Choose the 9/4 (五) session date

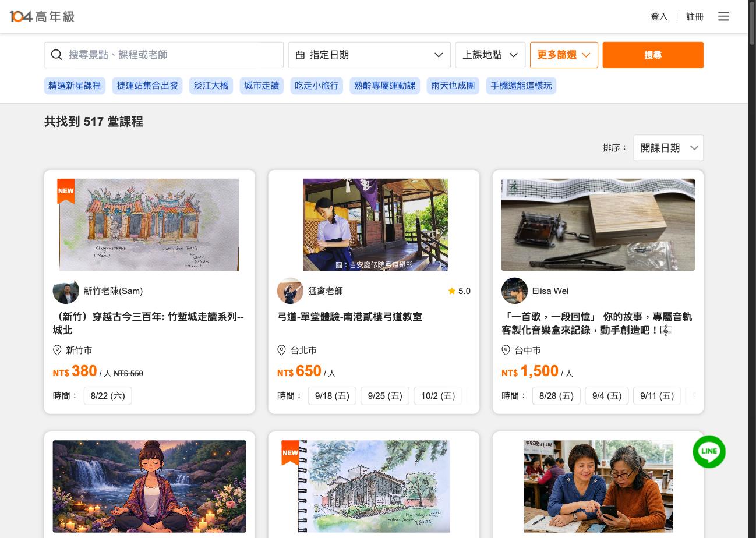point(607,396)
